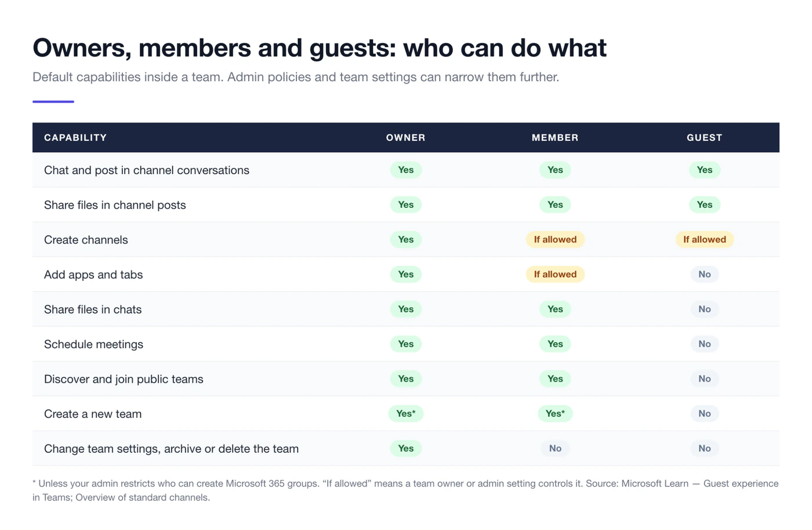
Task: Click 'Discover and join public teams' row label
Action: [x=124, y=379]
